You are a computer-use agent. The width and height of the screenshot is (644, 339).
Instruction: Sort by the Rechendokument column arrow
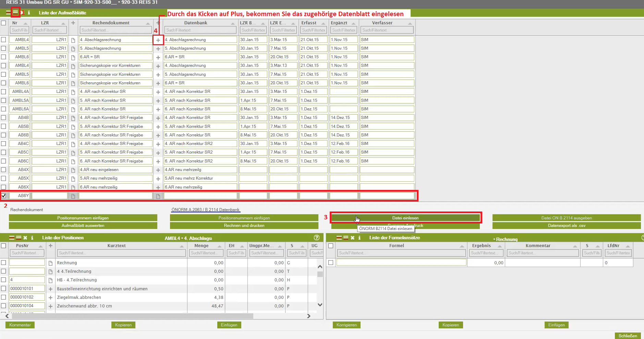(148, 23)
